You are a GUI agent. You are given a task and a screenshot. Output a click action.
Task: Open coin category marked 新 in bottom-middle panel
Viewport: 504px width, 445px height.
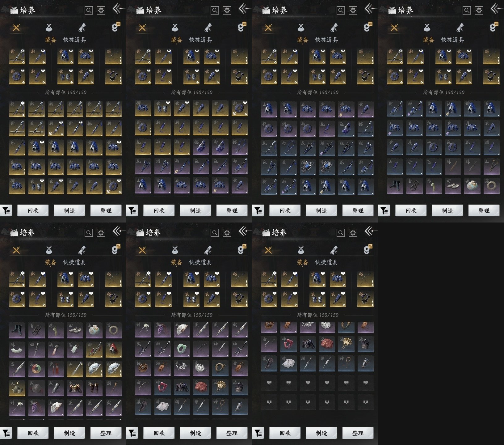(241, 250)
